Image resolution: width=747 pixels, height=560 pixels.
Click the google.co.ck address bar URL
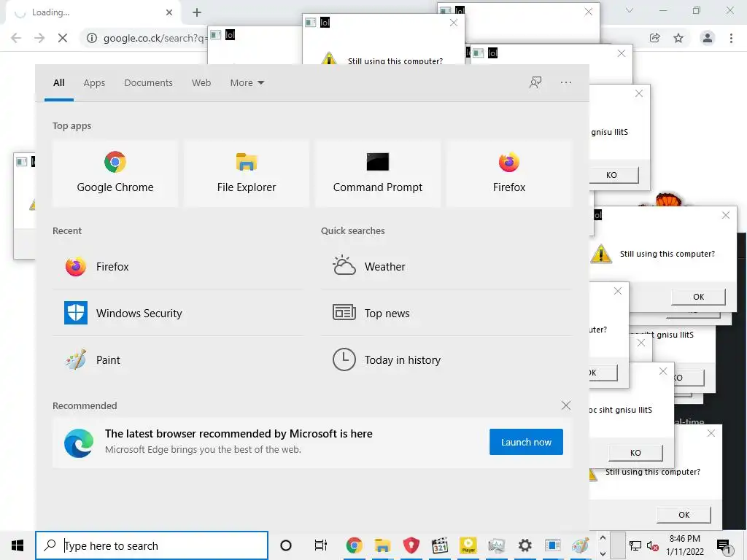pos(155,38)
